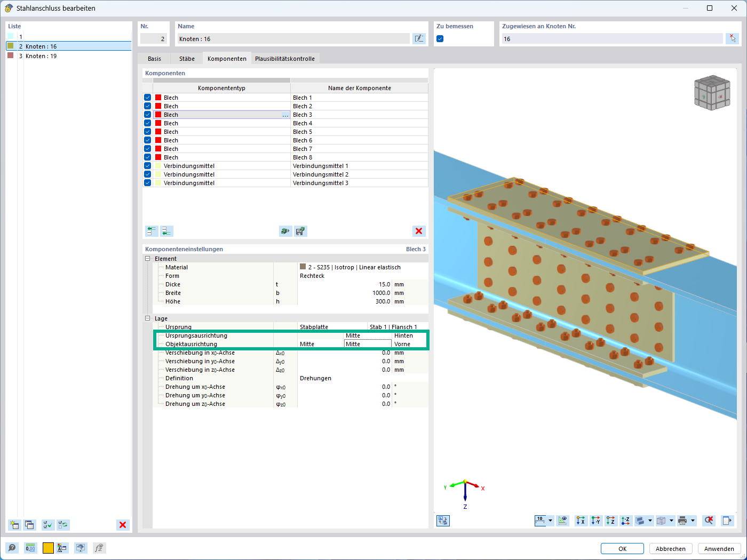Open the display mode dropdown arrow
The width and height of the screenshot is (747, 560).
[x=650, y=521]
